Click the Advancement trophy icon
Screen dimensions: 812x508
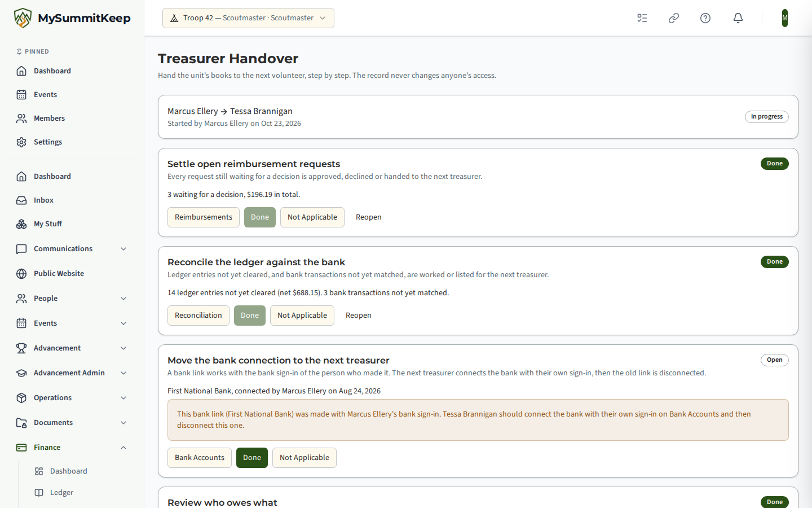pyautogui.click(x=21, y=348)
